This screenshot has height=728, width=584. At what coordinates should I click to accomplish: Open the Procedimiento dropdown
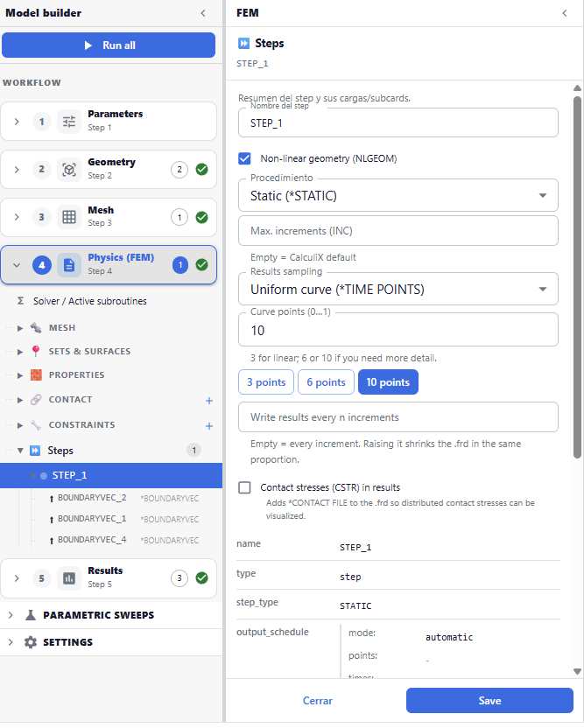(x=398, y=195)
